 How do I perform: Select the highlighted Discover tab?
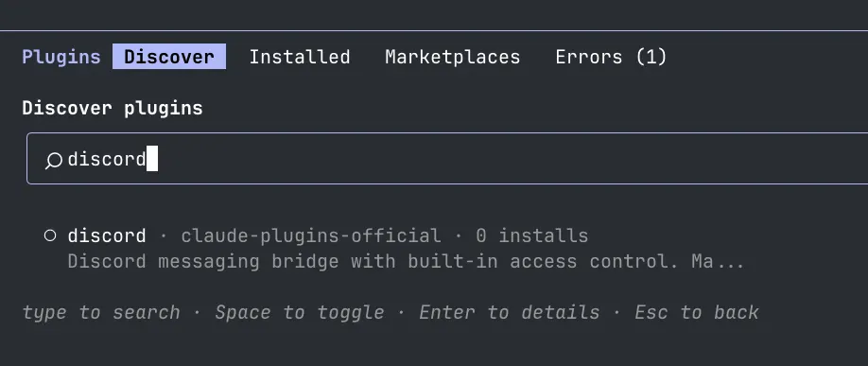pos(169,57)
